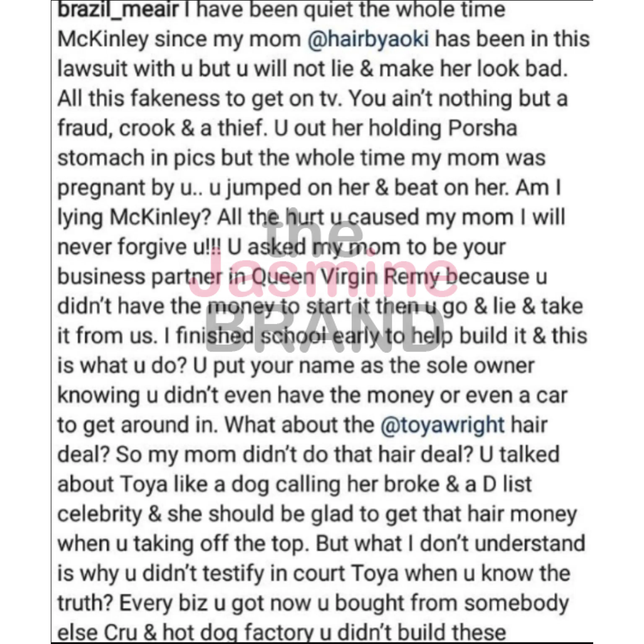644x644 pixels.
Task: Click the word knowing in the caption
Action: (98, 396)
